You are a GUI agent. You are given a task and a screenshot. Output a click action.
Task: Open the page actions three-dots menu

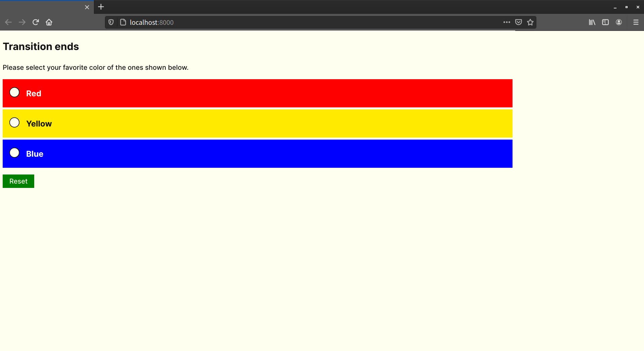coord(506,22)
